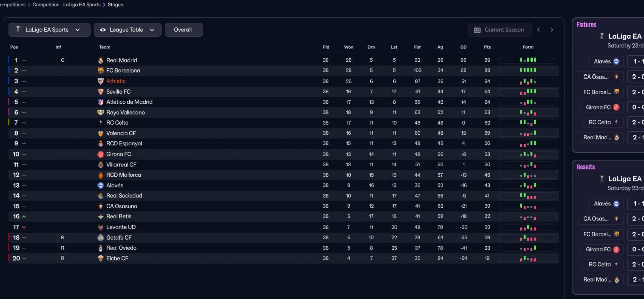Click the Real Madrid club crest icon
Screen dimensions: 644x299
coord(101,60)
